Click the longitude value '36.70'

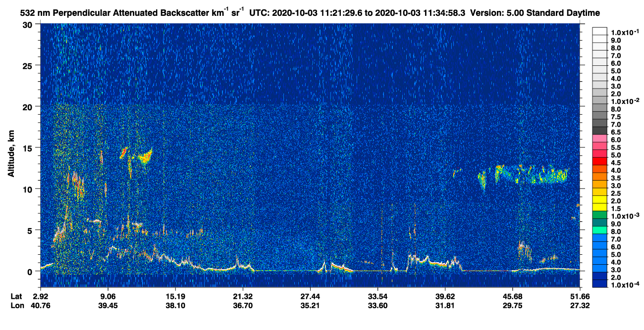point(242,306)
